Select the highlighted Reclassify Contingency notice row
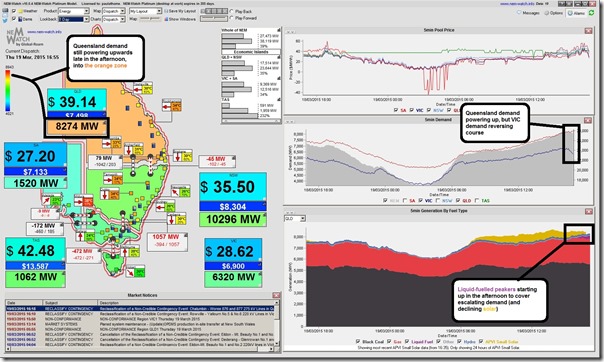Screen dimensions: 604x362 coord(140,308)
